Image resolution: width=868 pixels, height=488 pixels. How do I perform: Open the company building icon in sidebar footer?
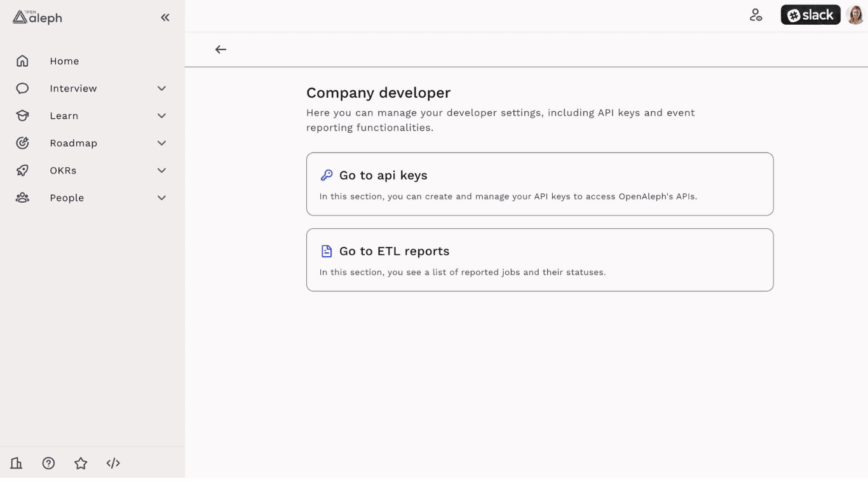point(17,463)
